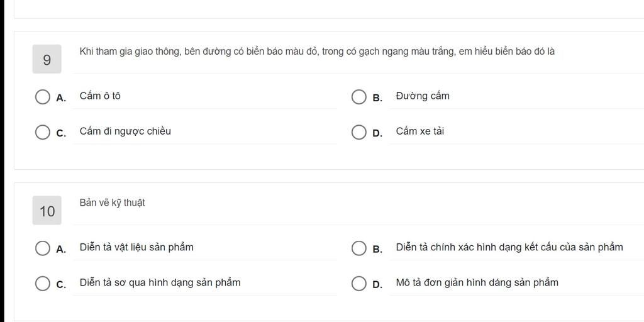Click the answer text "Cấm đi ngược chiều"
The image size is (644, 322).
pyautogui.click(x=125, y=131)
